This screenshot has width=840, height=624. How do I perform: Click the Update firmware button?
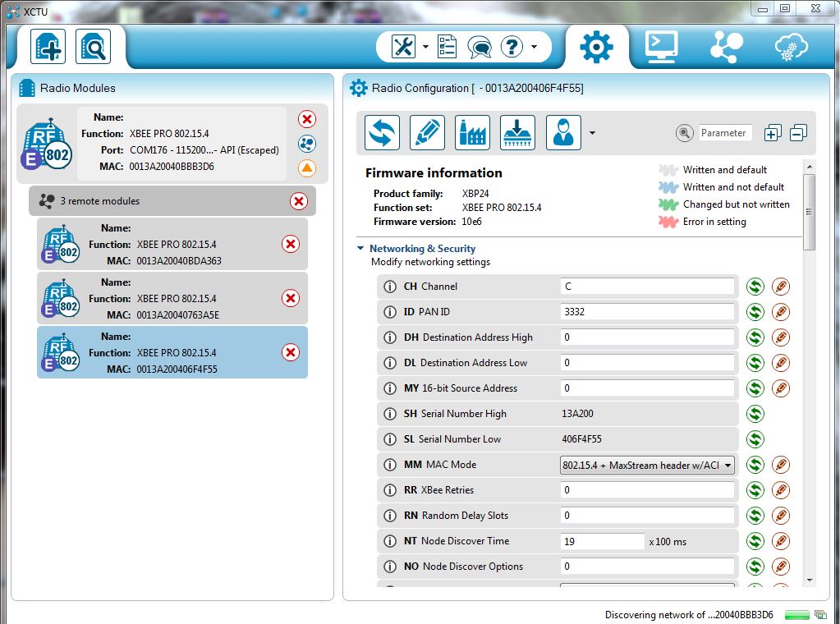[517, 133]
